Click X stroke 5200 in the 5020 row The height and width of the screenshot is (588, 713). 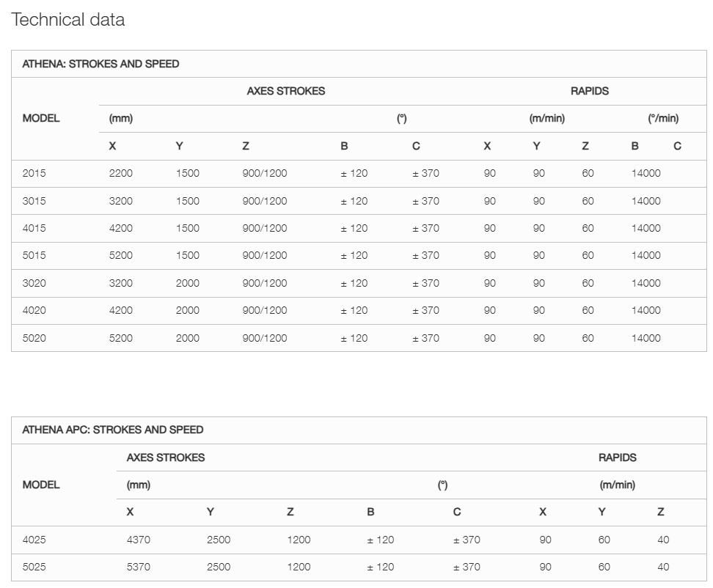point(121,338)
